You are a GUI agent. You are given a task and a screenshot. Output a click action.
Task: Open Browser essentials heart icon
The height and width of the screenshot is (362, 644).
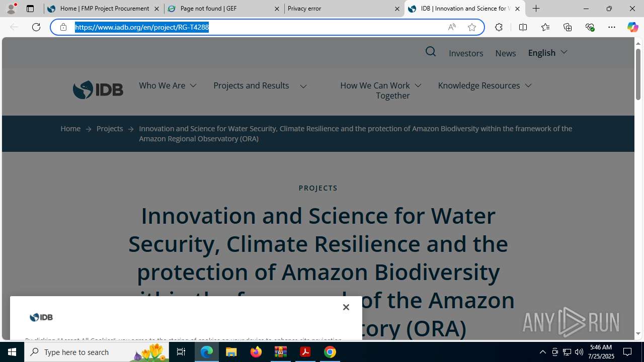point(590,27)
